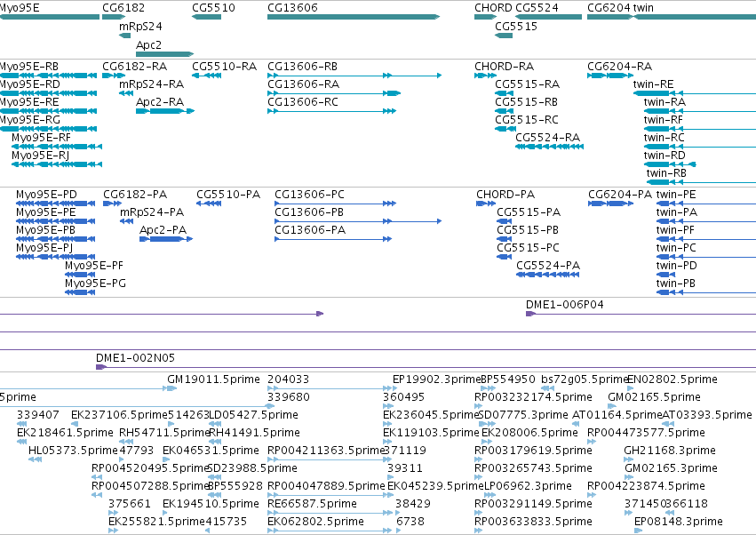This screenshot has height=535, width=756.
Task: Select the CG13606 gene label
Action: click(x=292, y=8)
